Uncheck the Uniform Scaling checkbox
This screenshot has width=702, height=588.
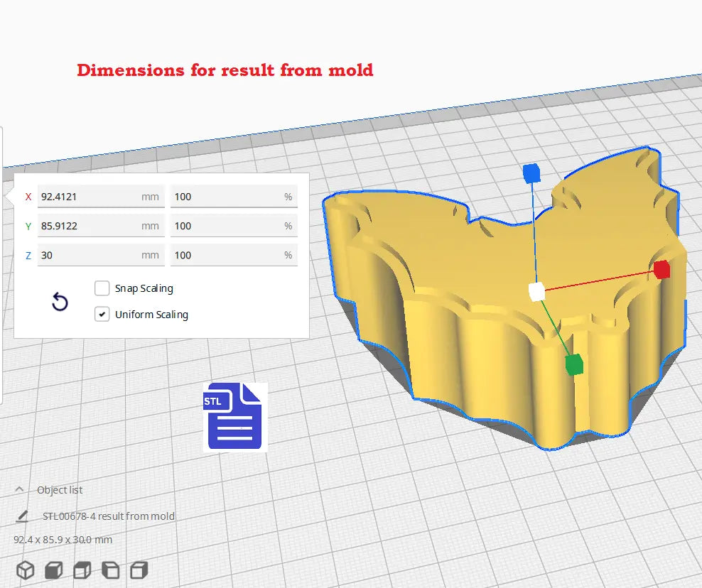102,315
